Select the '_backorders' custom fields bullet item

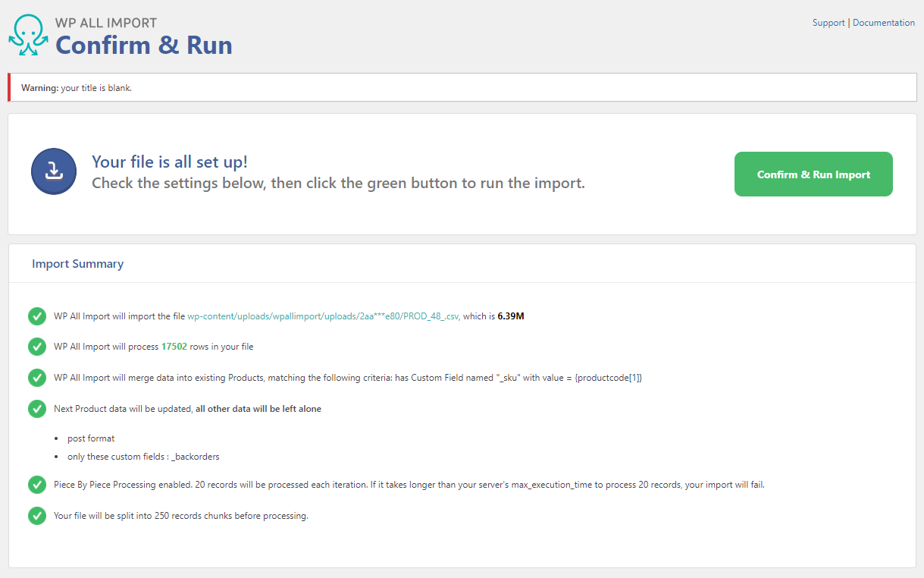(143, 457)
